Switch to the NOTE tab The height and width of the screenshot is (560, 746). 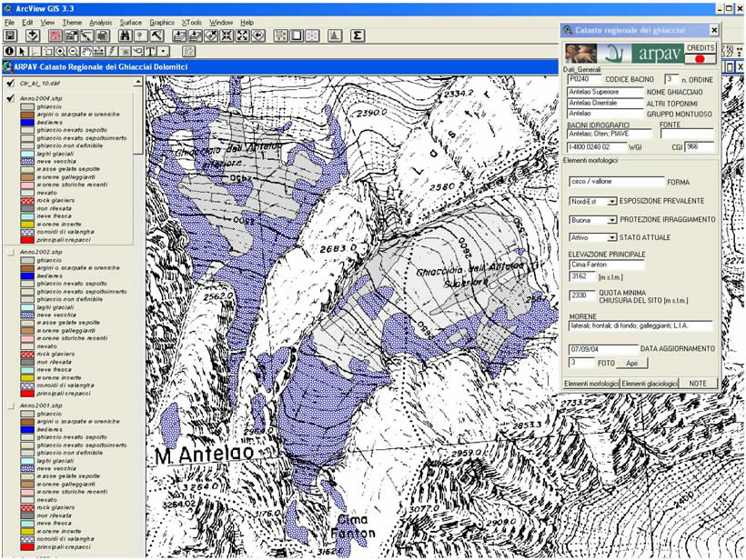click(698, 384)
